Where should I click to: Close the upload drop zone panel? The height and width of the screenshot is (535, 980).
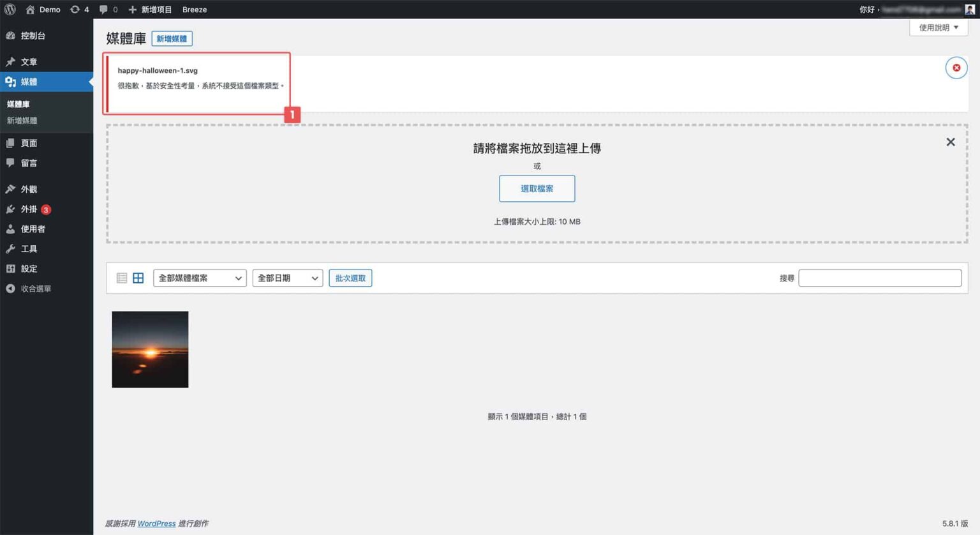click(951, 142)
